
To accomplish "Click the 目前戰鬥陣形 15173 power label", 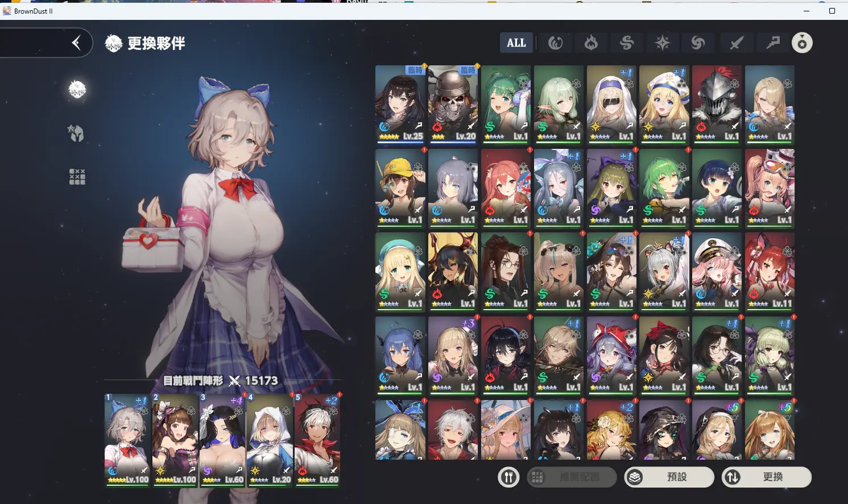I will [221, 381].
